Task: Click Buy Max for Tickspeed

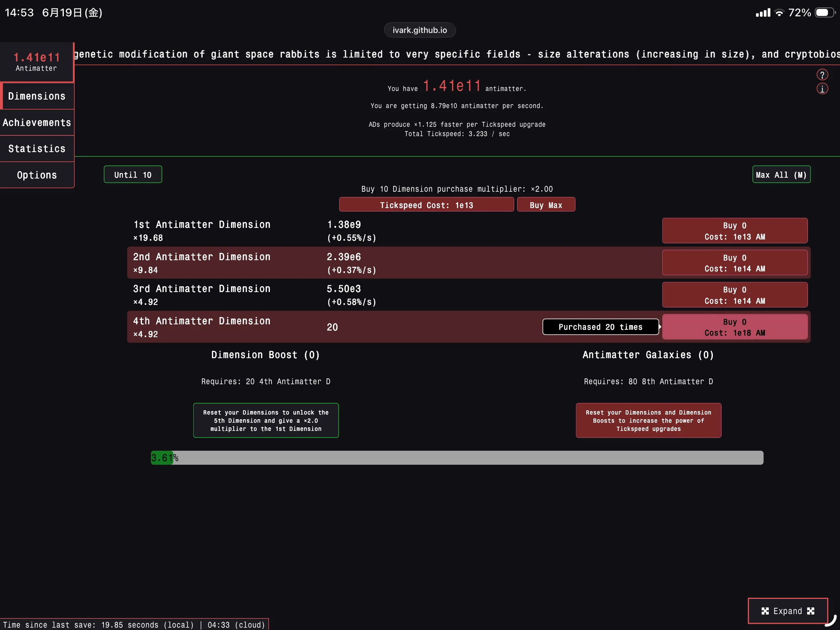Action: (x=546, y=205)
